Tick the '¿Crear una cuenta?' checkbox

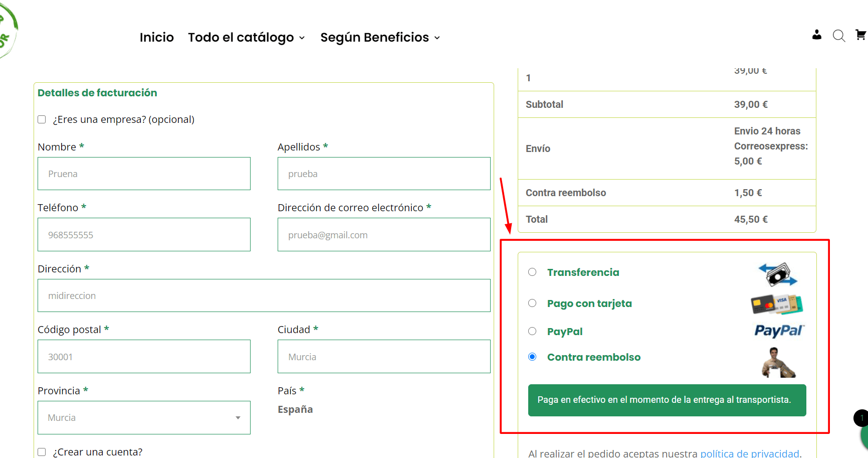(42, 452)
